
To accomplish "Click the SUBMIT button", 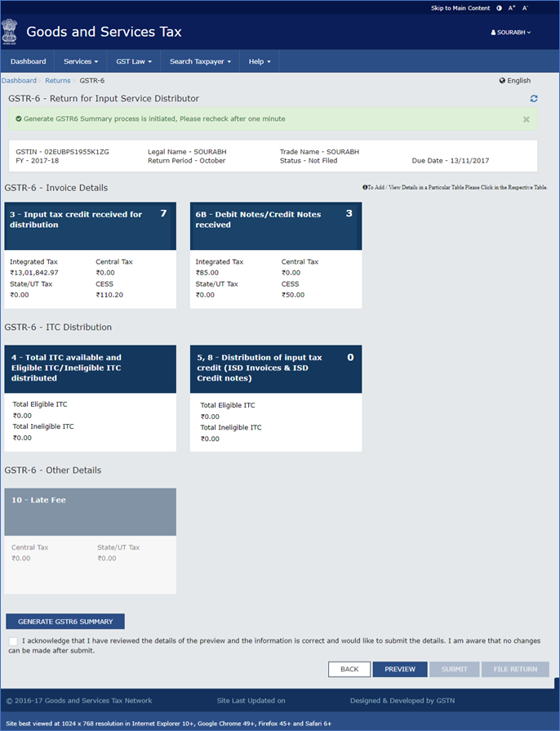I will coord(454,669).
